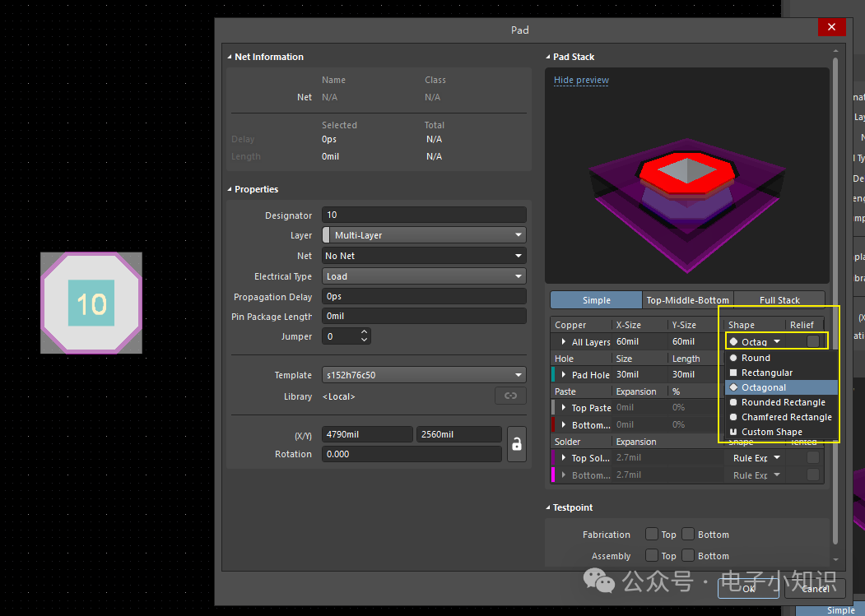Viewport: 865px width, 616px height.
Task: Check the Assembly Top testpoint box
Action: [652, 555]
